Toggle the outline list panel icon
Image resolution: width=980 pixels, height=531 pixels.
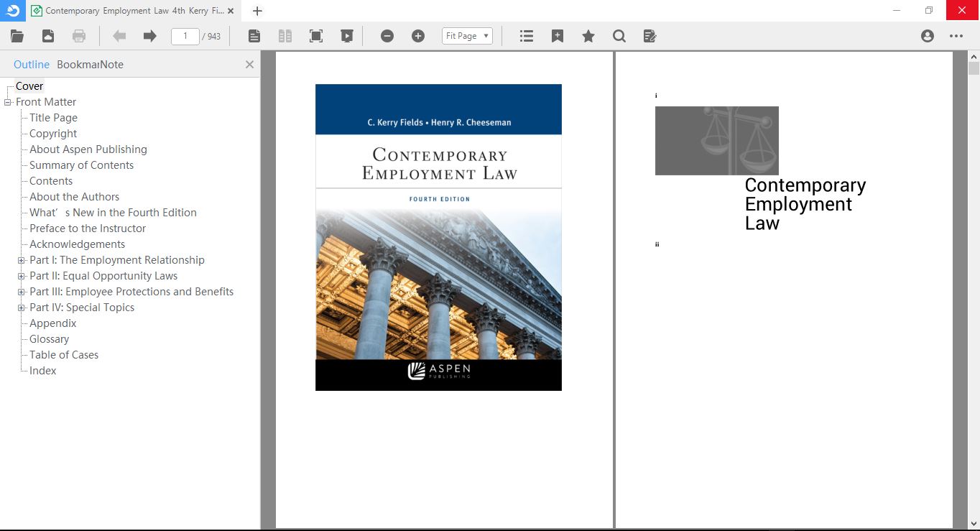point(527,36)
